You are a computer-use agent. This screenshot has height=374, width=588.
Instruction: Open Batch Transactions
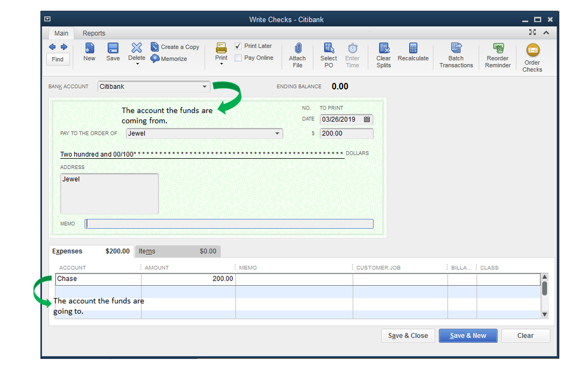click(456, 55)
